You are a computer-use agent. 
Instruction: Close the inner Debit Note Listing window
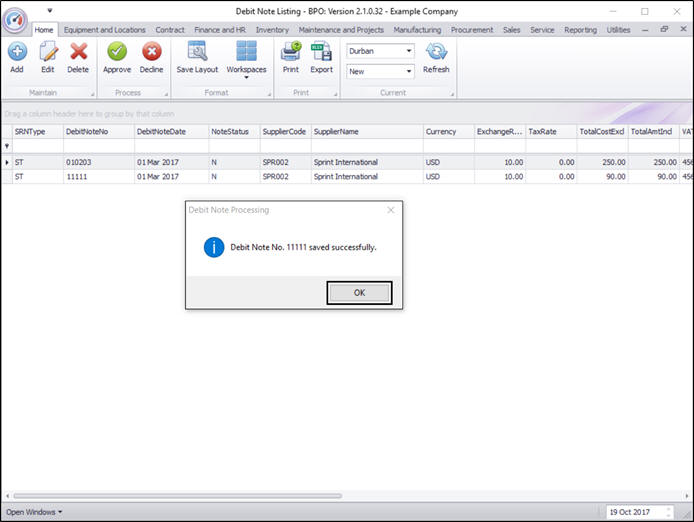(683, 29)
